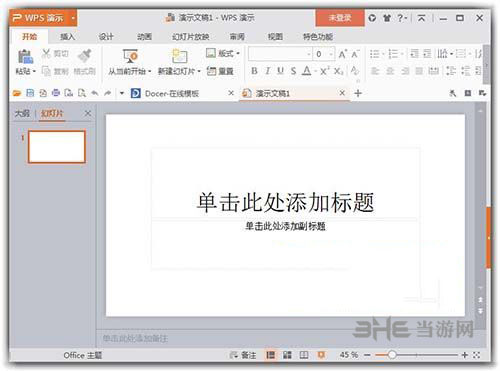Save the presentation with disk icon
The height and width of the screenshot is (371, 500).
(x=30, y=93)
